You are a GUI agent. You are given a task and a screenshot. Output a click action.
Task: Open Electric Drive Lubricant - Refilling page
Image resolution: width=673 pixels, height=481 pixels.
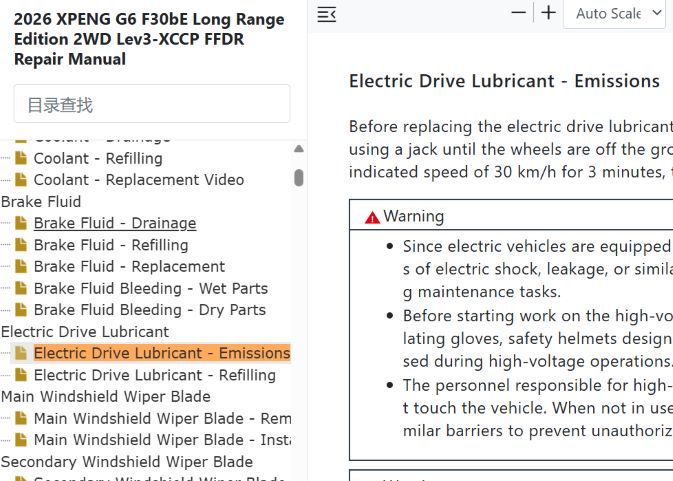pyautogui.click(x=155, y=375)
